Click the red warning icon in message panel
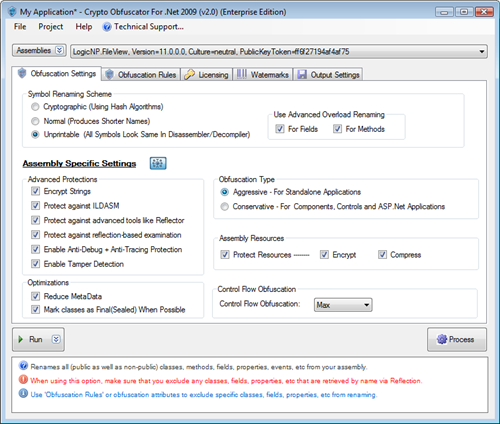This screenshot has width=500, height=424. point(23,380)
